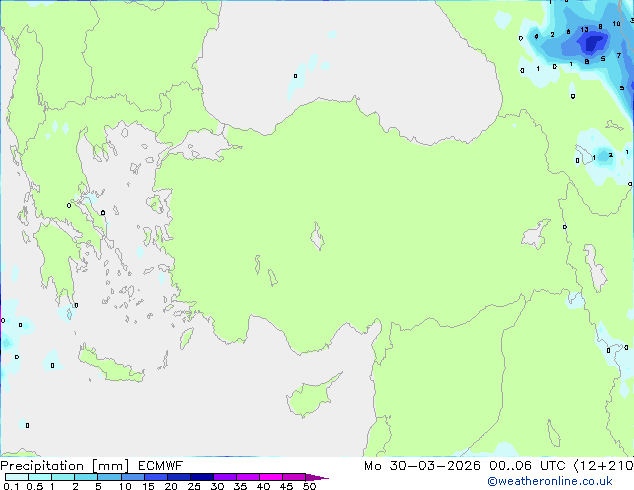
Task: Click the 'Mo 30-03-2026' date text
Action: [x=422, y=466]
